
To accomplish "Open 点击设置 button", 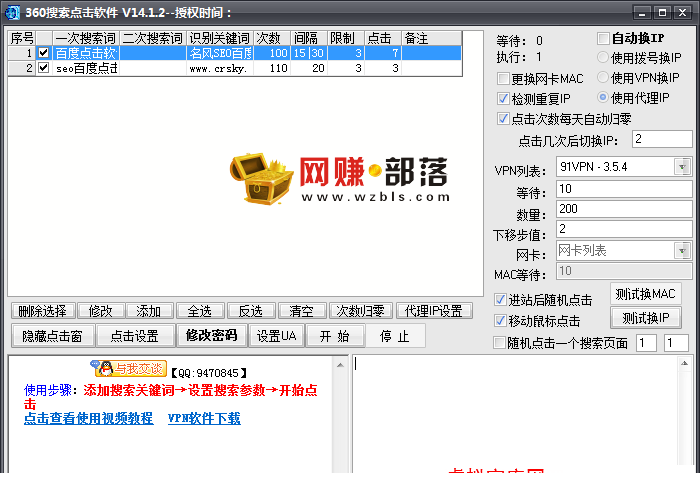I will [x=135, y=336].
